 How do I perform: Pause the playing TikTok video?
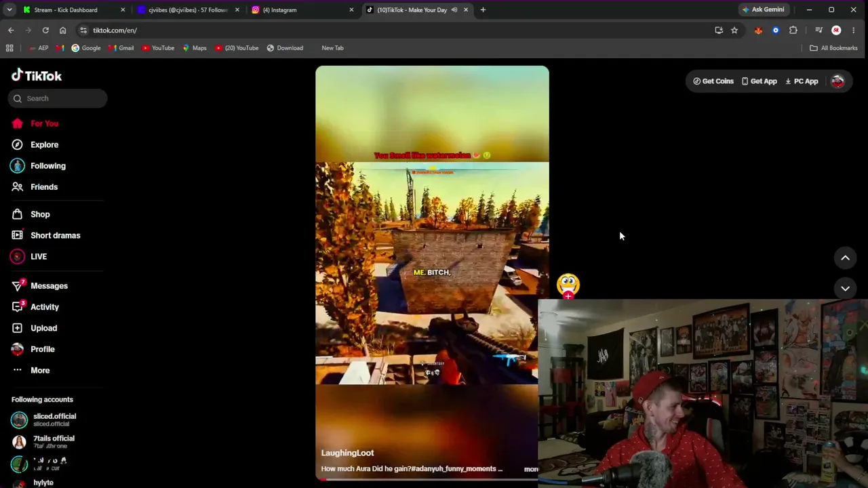click(x=432, y=272)
